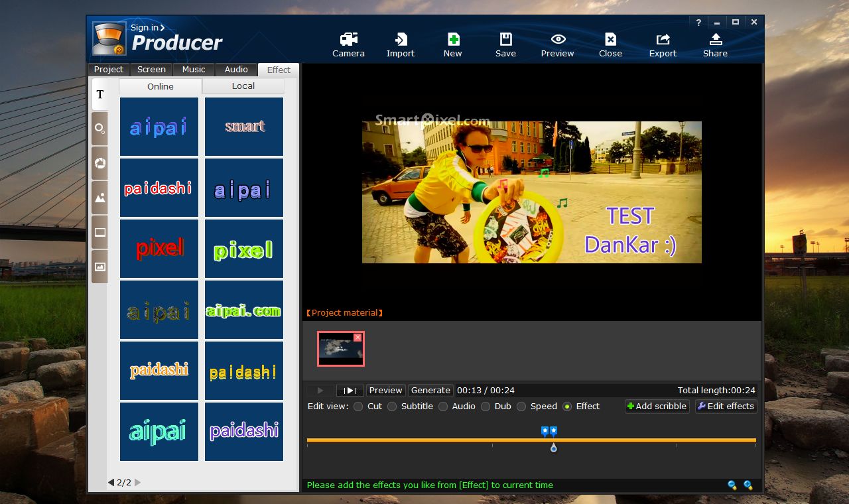Go to the next effects page arrow
This screenshot has height=504, width=849.
[138, 483]
